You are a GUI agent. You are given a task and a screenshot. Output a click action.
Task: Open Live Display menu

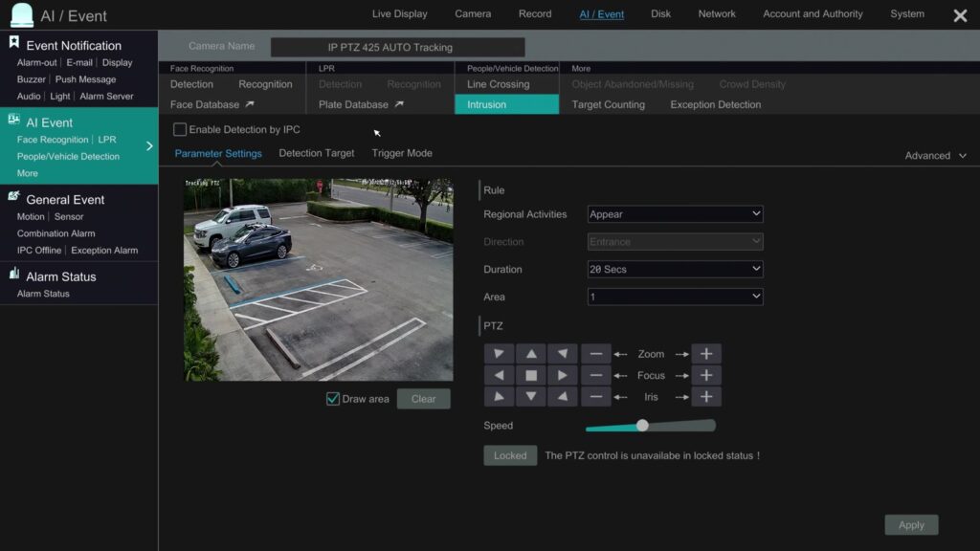[x=399, y=13]
